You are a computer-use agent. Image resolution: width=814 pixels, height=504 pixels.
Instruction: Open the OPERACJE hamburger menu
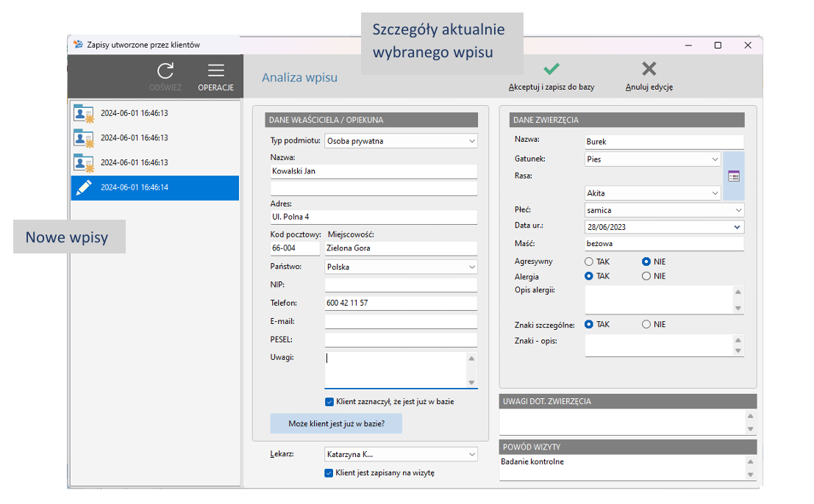(x=216, y=76)
